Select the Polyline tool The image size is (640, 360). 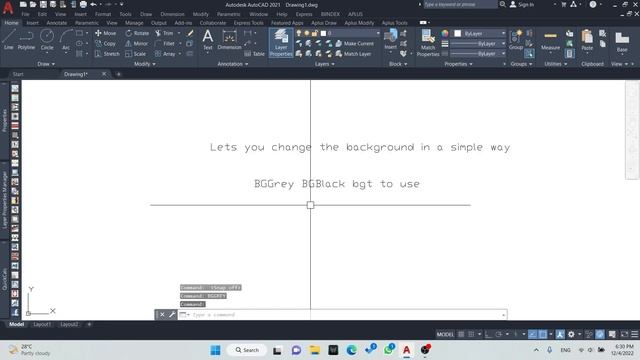click(26, 40)
